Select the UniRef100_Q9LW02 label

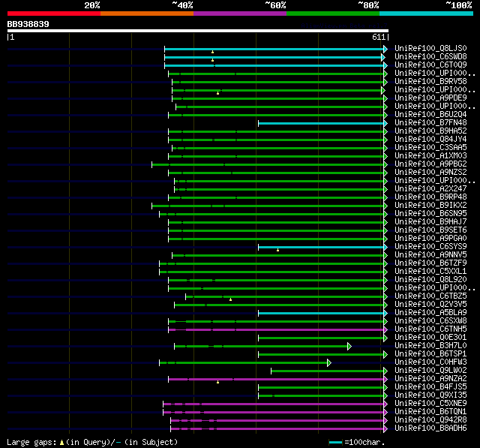click(x=430, y=371)
